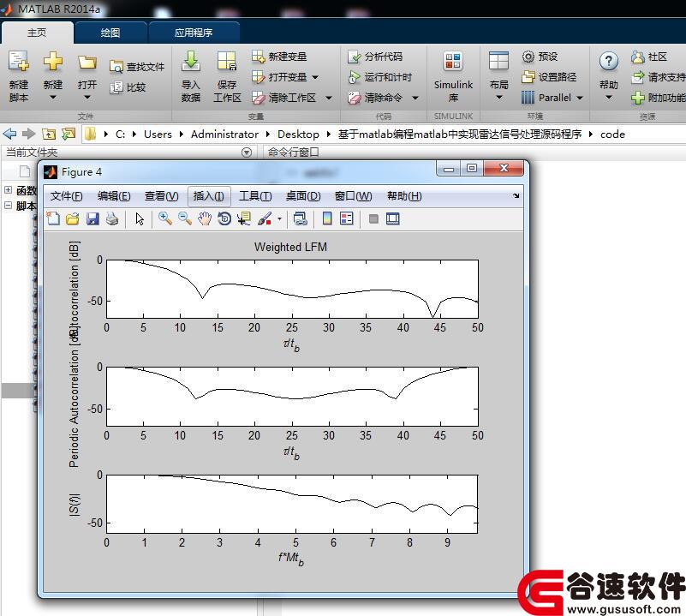Screen dimensions: 686x616
Task: Open Current Folder (当前文件夹) panel actions menu
Action: pos(247,153)
